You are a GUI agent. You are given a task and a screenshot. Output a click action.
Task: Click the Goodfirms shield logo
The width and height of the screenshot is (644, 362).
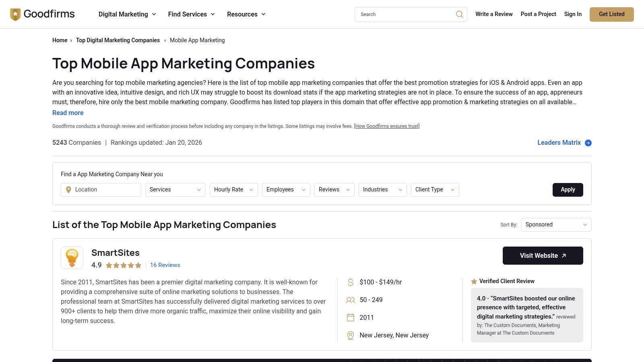[x=15, y=14]
